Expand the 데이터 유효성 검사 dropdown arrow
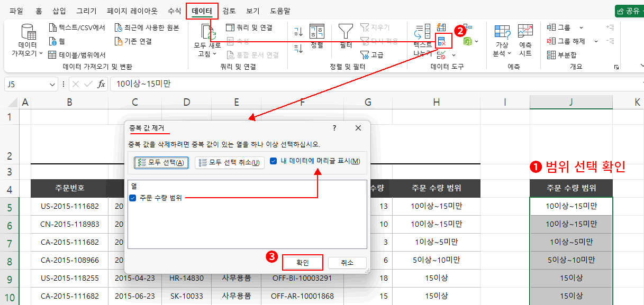Image resolution: width=644 pixels, height=305 pixels. tap(453, 54)
